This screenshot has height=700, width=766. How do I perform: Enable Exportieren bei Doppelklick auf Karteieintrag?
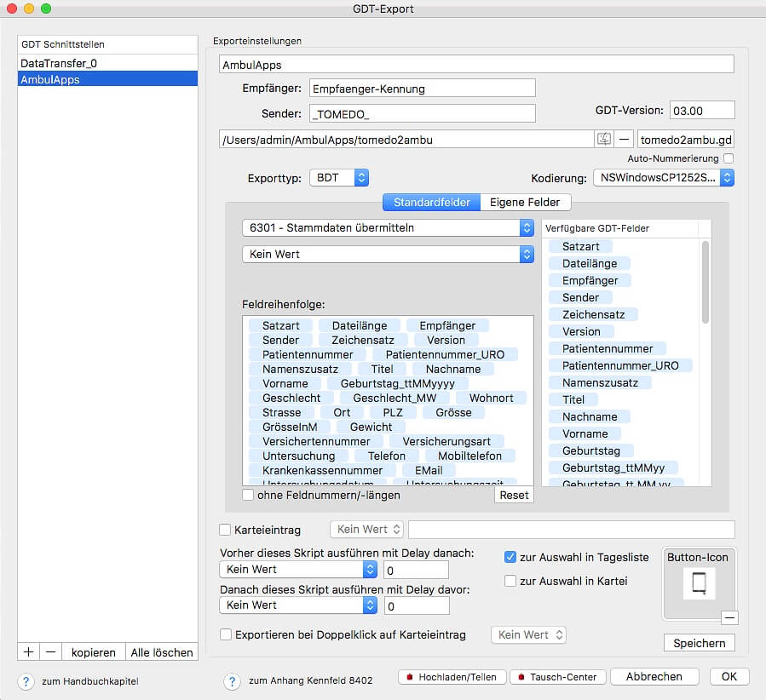(x=226, y=634)
